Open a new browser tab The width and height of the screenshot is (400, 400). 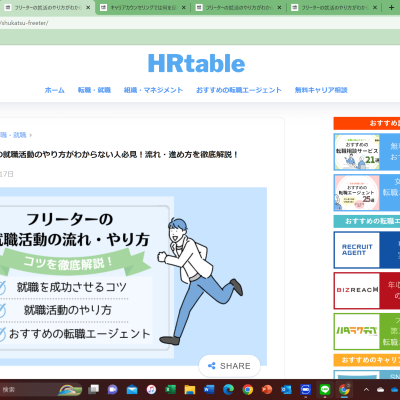coord(392,7)
